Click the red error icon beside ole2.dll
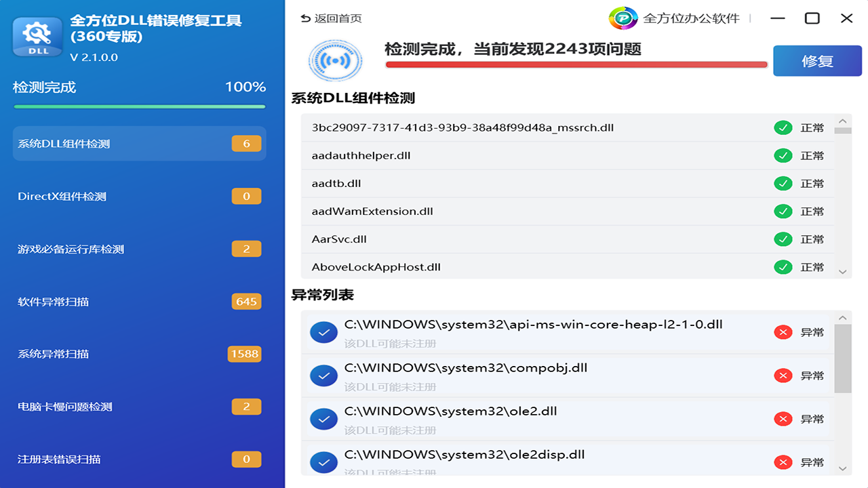The height and width of the screenshot is (488, 868). pos(783,418)
